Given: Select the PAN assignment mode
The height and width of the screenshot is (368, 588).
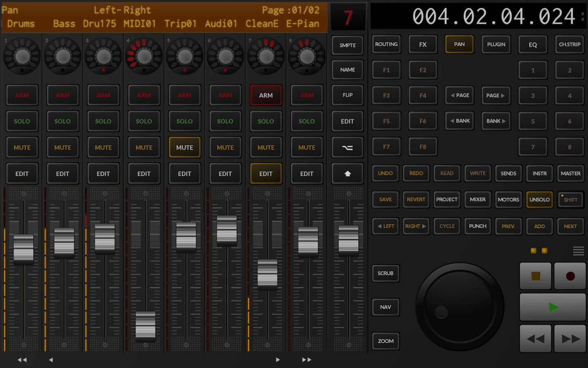Looking at the screenshot, I should (459, 44).
